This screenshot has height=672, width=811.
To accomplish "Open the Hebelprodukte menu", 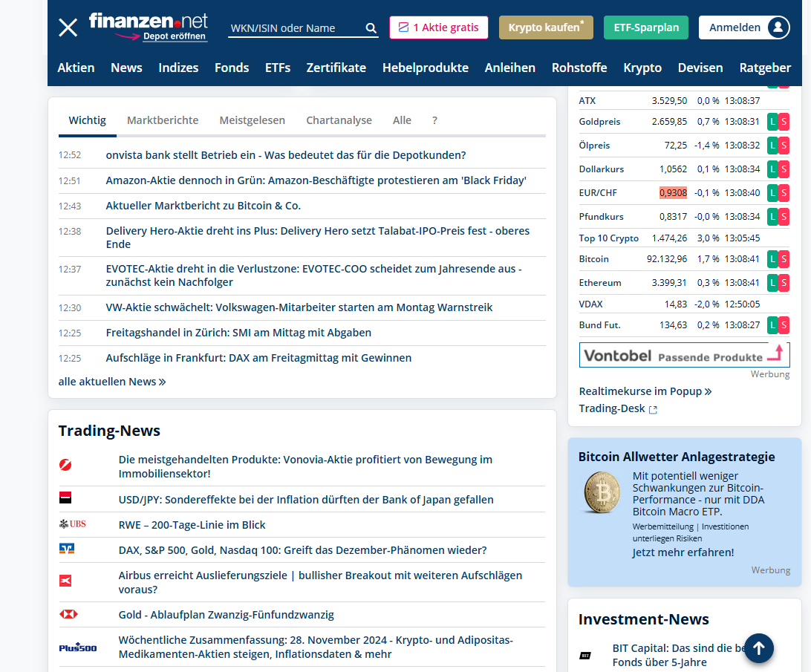I will point(425,68).
